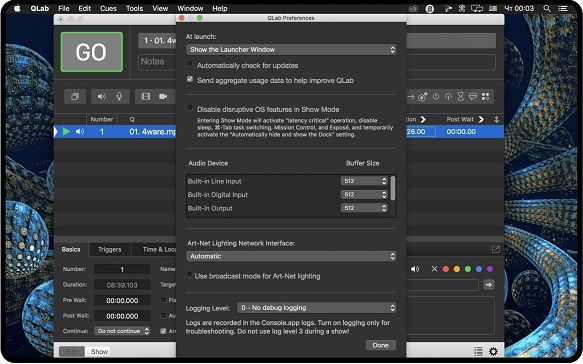Click arrow button next to target field
This screenshot has height=364, width=583.
pos(489,285)
